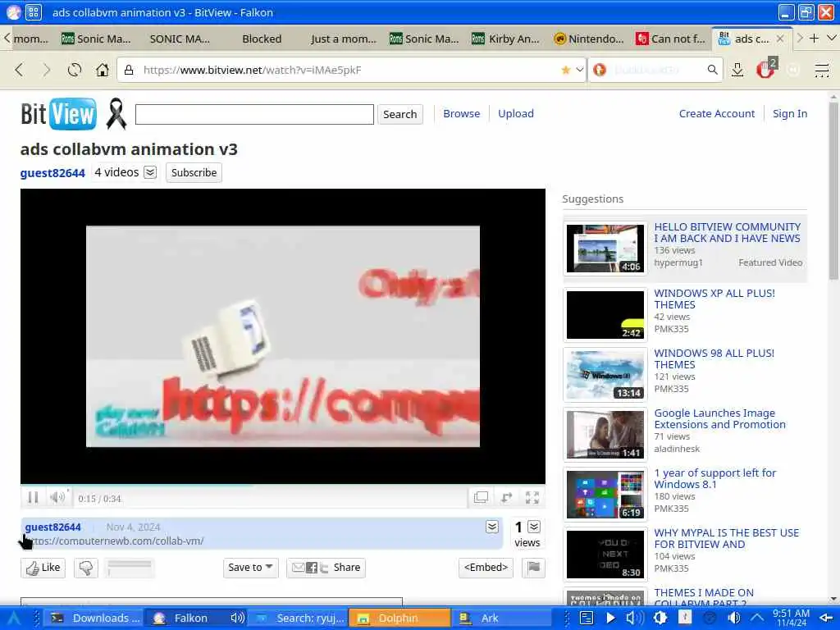Mute the video volume
Viewport: 840px width, 630px height.
pyautogui.click(x=57, y=498)
